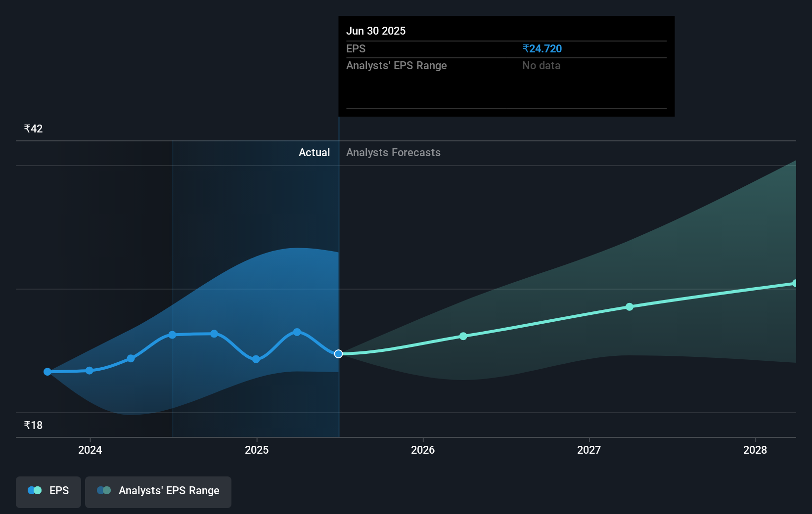The width and height of the screenshot is (812, 514).
Task: Click the EPS dip point near 2025
Action: [x=256, y=359]
